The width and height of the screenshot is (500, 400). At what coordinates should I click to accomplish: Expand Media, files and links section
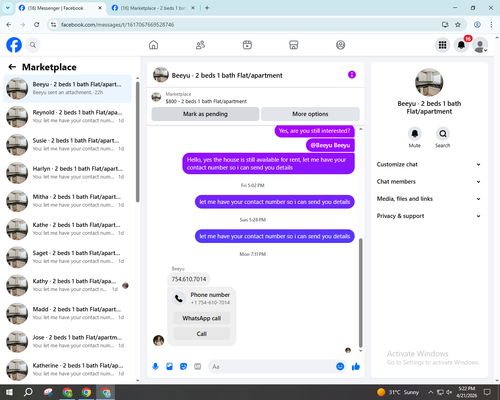pyautogui.click(x=429, y=199)
